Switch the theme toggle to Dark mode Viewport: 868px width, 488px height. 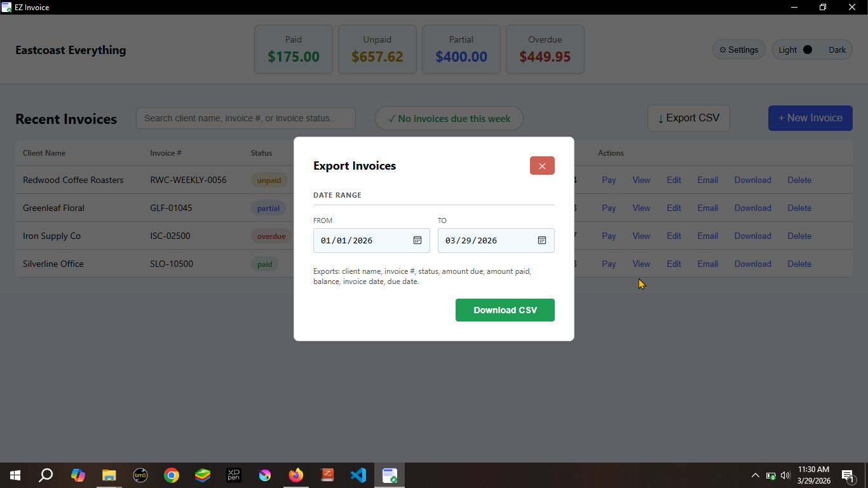[837, 49]
